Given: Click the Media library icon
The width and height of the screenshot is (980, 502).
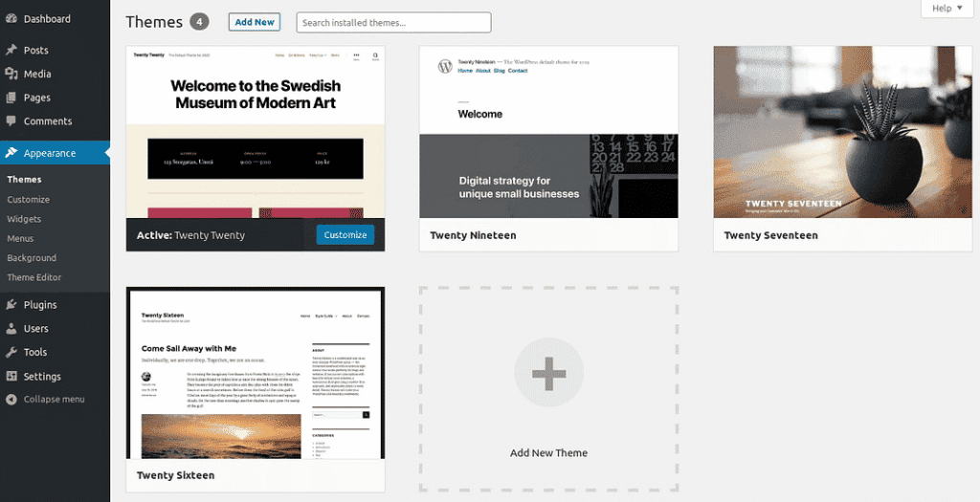Looking at the screenshot, I should tap(11, 74).
